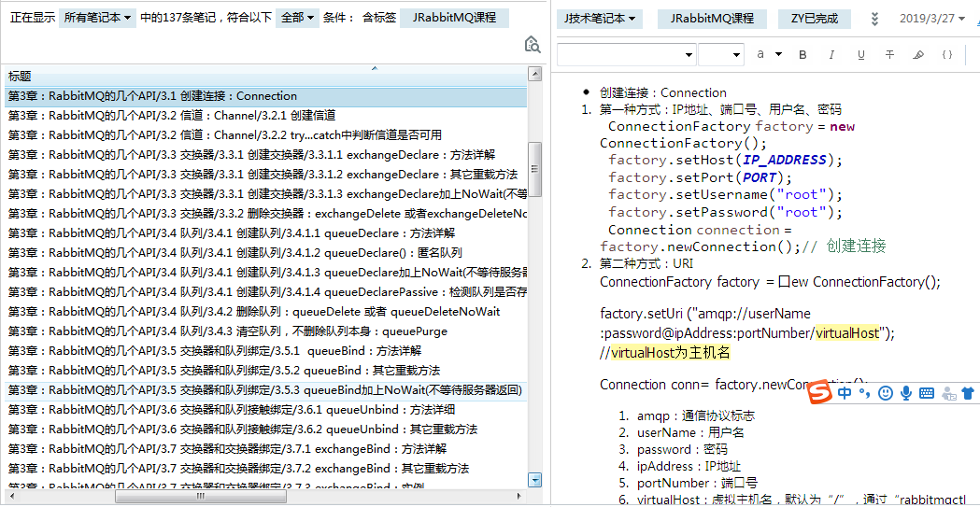Screen dimensions: 980x507
Task: Toggle bold formatting
Action: [x=803, y=54]
